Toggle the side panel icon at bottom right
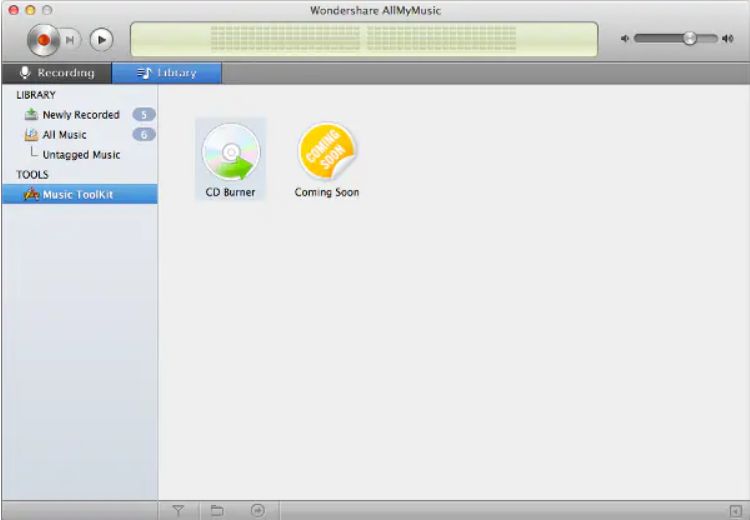The image size is (750, 520). [736, 511]
